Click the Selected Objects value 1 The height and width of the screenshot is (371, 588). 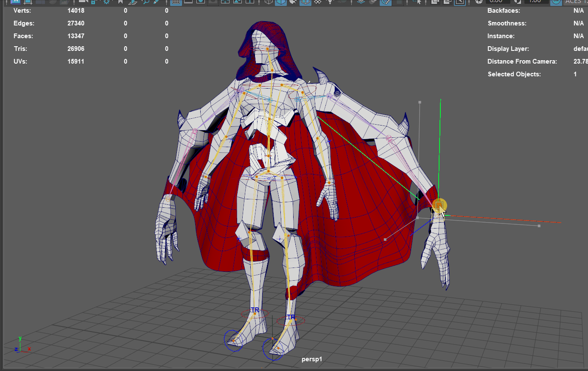click(575, 74)
